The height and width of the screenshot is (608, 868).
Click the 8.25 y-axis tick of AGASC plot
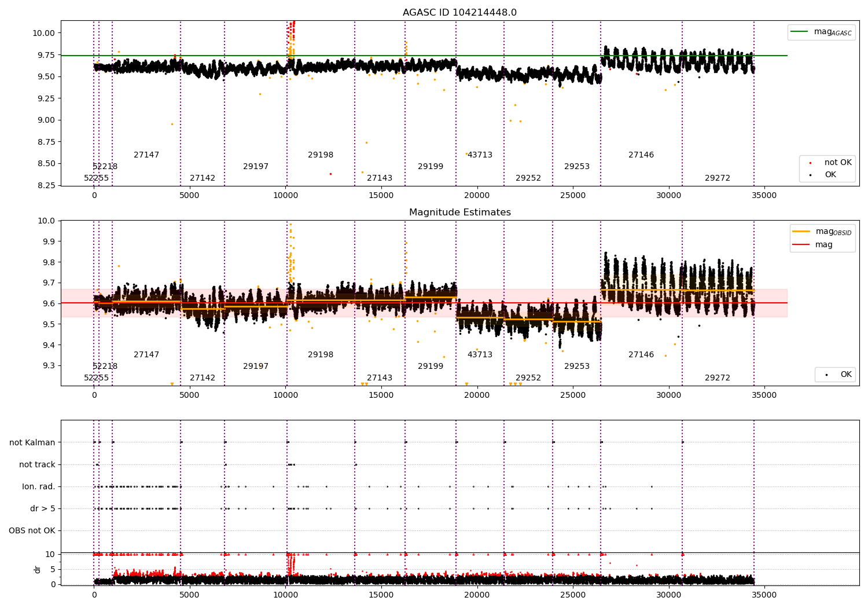click(x=46, y=185)
